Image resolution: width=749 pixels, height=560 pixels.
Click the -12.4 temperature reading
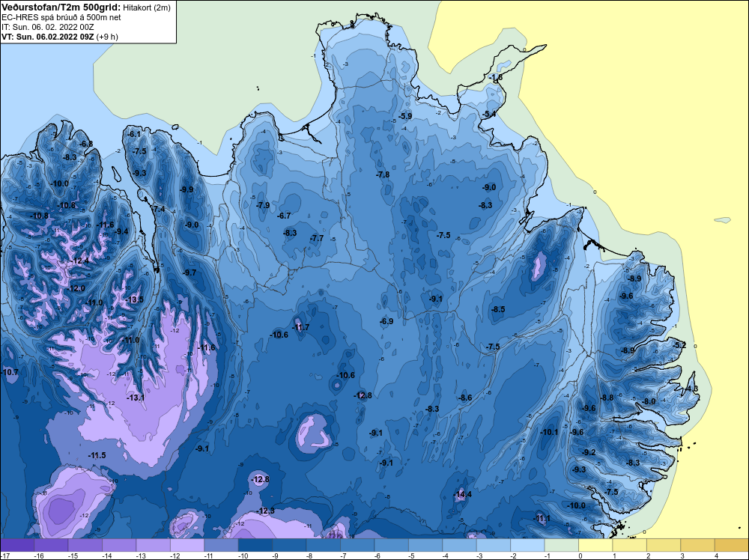tap(80, 261)
